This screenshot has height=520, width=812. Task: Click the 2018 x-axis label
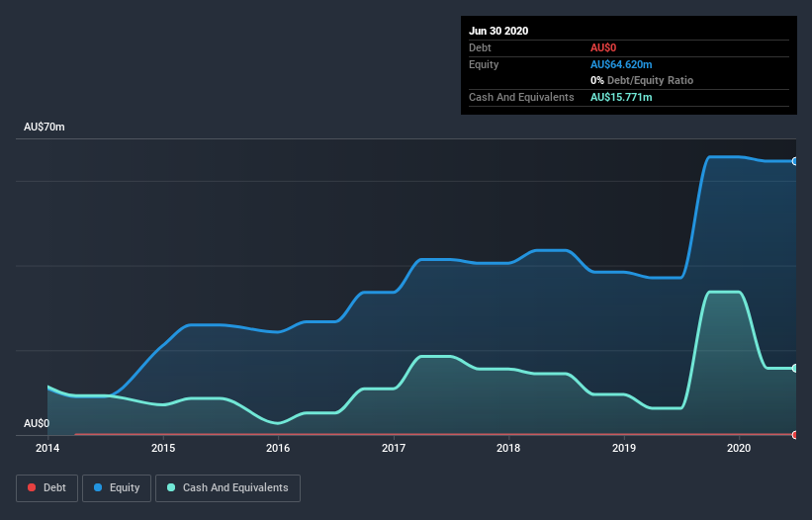click(x=508, y=448)
